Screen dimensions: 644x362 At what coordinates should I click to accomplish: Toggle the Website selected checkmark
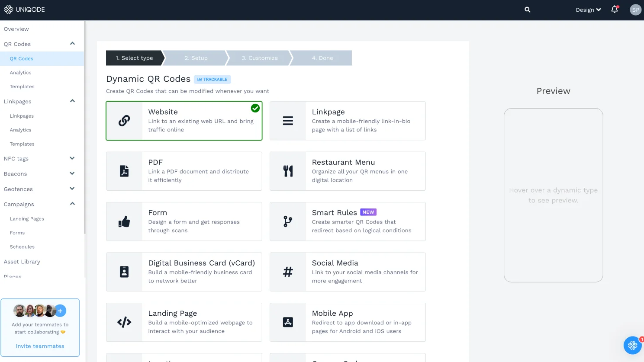(255, 108)
